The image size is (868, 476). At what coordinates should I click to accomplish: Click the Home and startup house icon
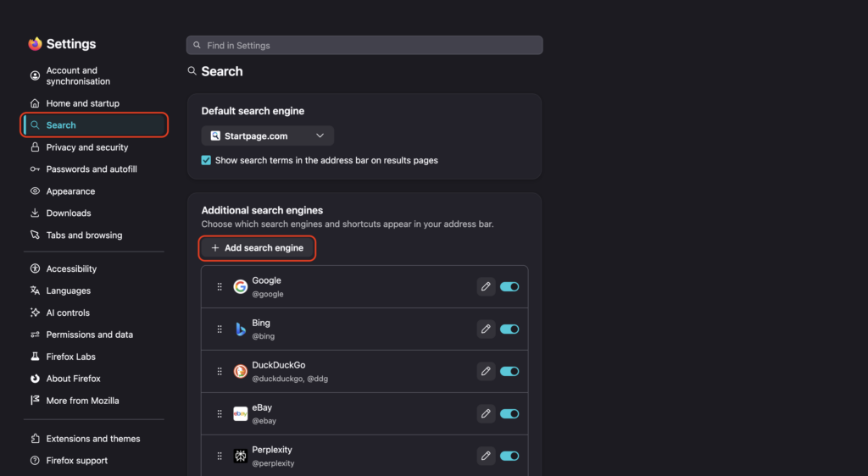point(35,103)
